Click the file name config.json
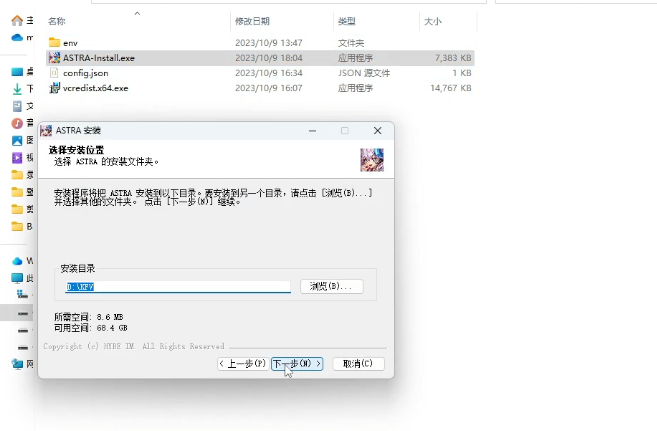The width and height of the screenshot is (657, 431). coord(85,73)
